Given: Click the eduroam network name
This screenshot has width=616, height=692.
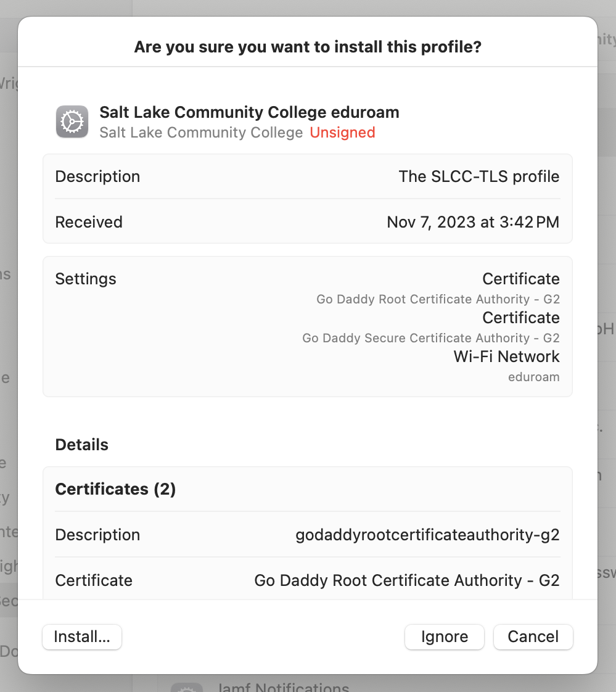Looking at the screenshot, I should coord(533,377).
